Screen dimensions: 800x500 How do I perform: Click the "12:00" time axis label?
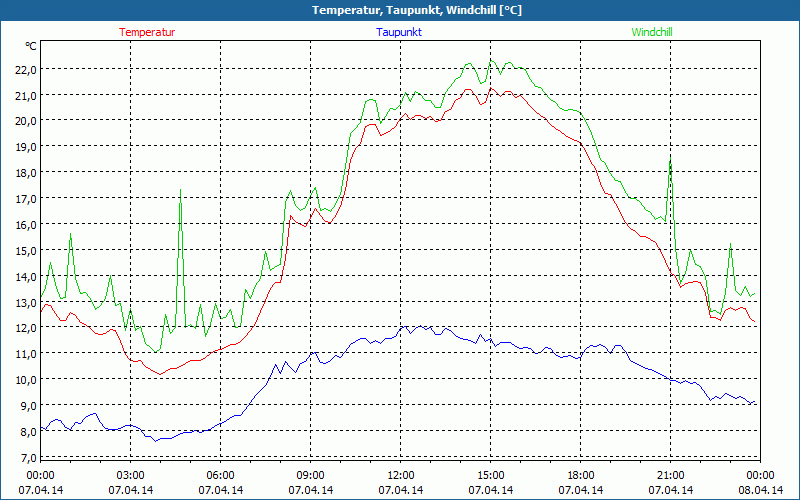[401, 476]
